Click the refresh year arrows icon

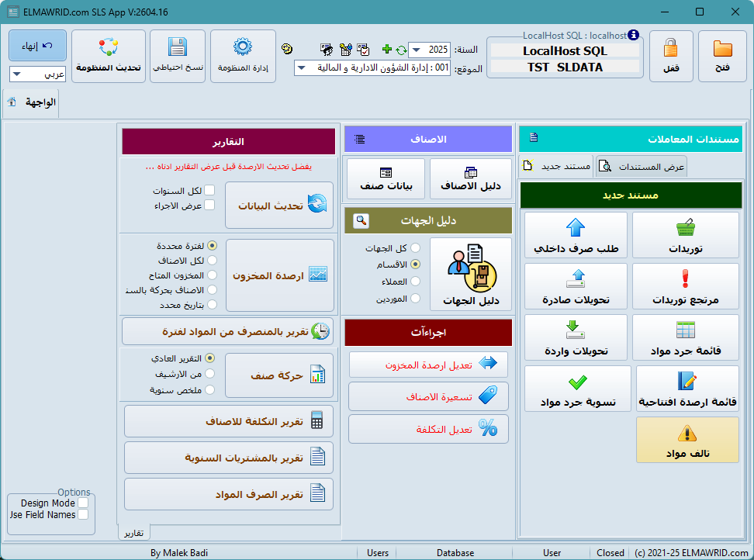[x=403, y=49]
